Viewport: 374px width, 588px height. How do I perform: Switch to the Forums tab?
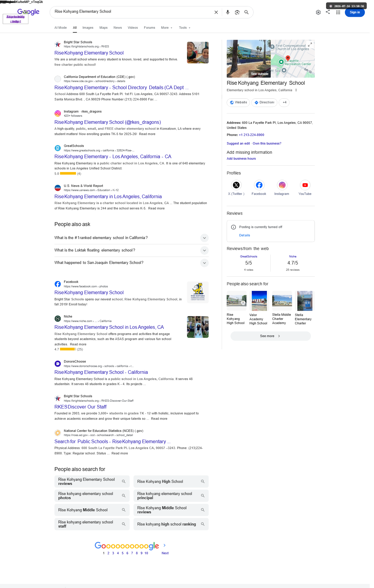(149, 28)
